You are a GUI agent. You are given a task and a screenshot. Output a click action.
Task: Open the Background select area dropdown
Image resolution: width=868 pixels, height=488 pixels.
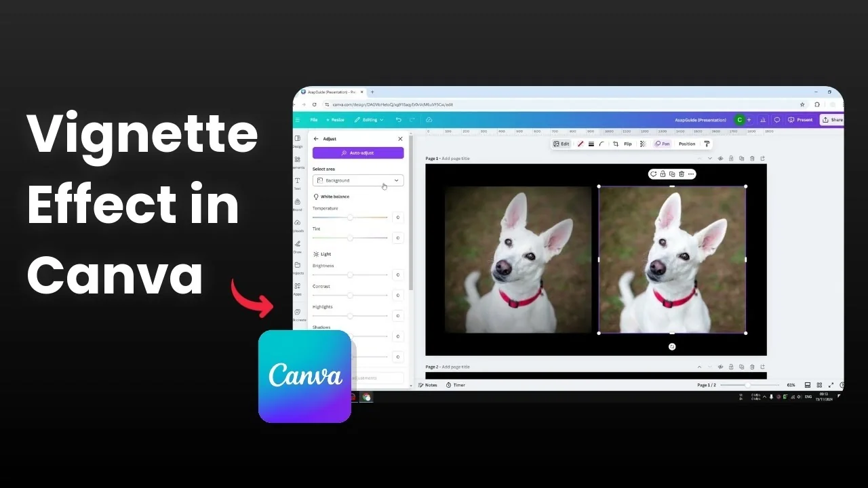coord(358,180)
